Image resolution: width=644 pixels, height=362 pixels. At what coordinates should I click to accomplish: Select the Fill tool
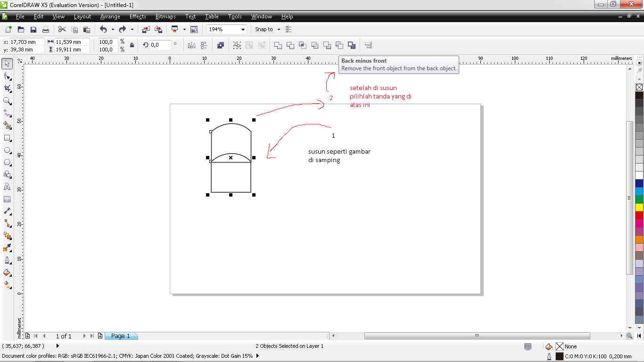pyautogui.click(x=7, y=272)
